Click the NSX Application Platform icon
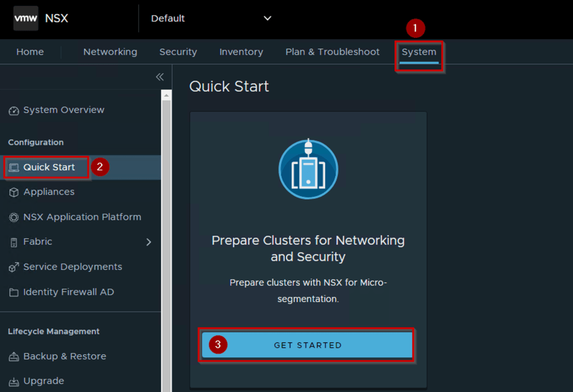 pos(14,218)
